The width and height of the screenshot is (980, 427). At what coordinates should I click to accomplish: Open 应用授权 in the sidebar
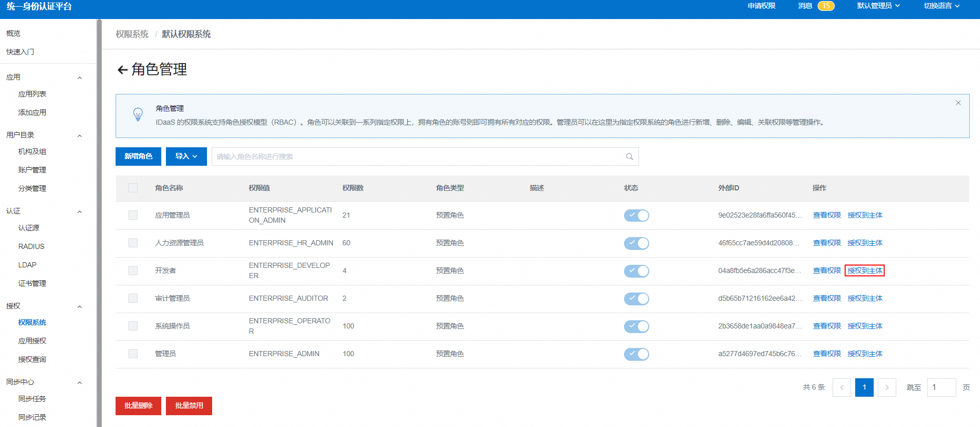point(32,341)
